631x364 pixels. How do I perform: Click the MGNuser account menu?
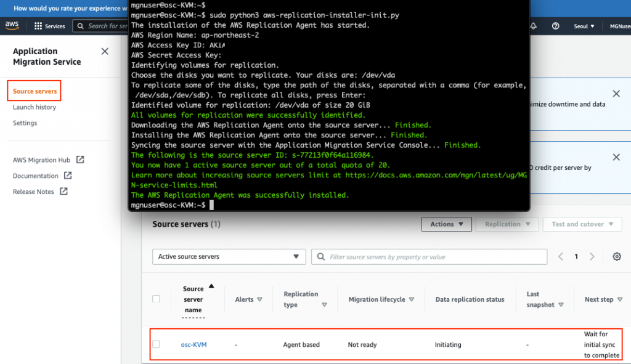pyautogui.click(x=620, y=26)
